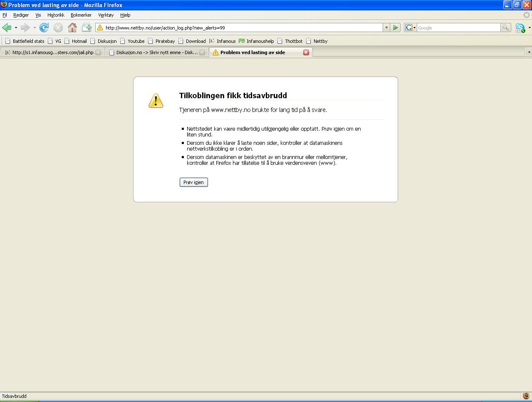Open the Historikk menu
The width and height of the screenshot is (532, 402).
pos(56,15)
